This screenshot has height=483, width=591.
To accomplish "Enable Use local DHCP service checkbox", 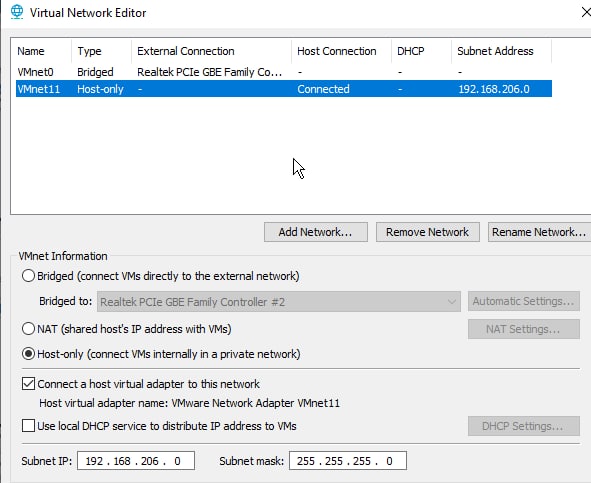I will pos(28,426).
